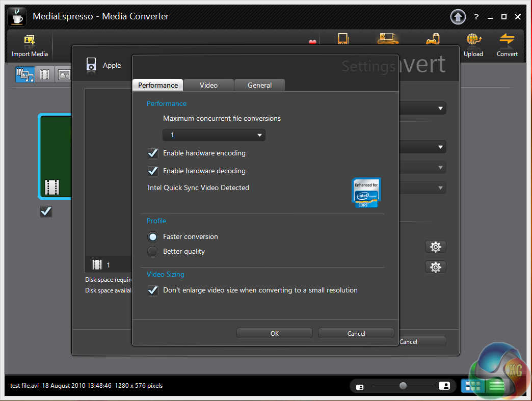Click the update up-arrow icon in title bar
The image size is (532, 401).
(x=458, y=17)
